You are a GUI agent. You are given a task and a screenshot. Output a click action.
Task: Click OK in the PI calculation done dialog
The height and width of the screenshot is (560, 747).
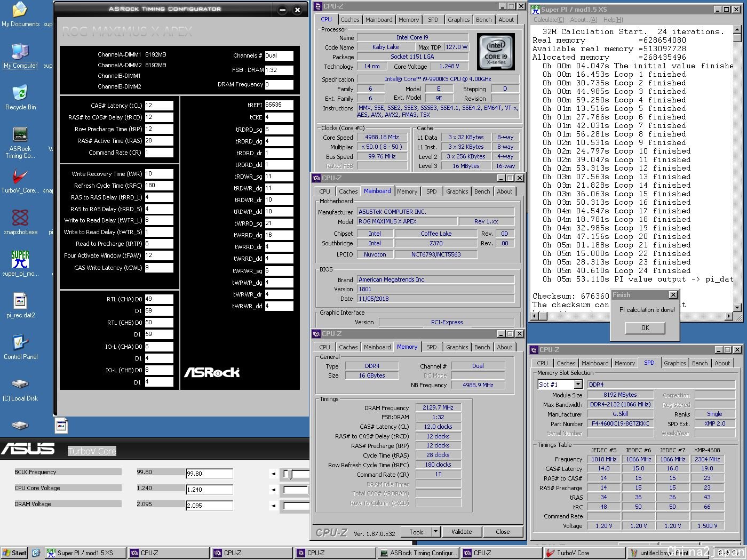point(645,328)
